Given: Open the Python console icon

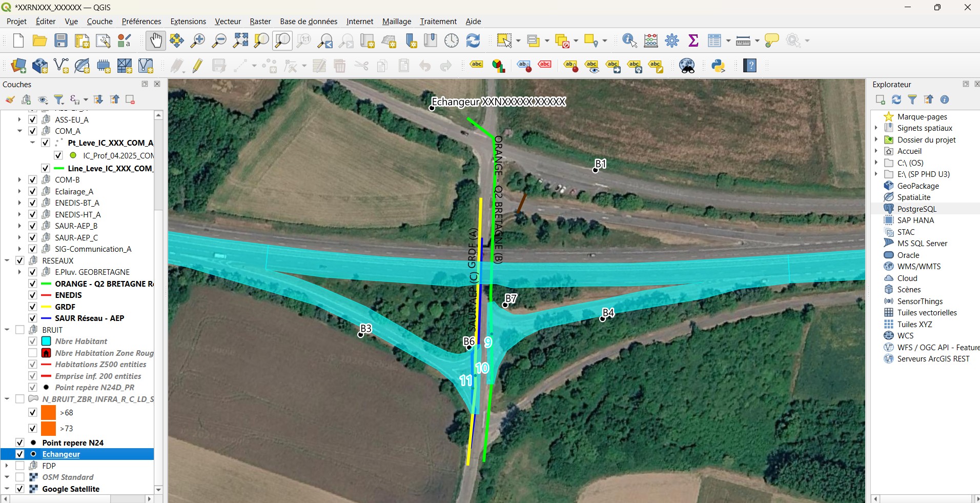Looking at the screenshot, I should click(719, 66).
